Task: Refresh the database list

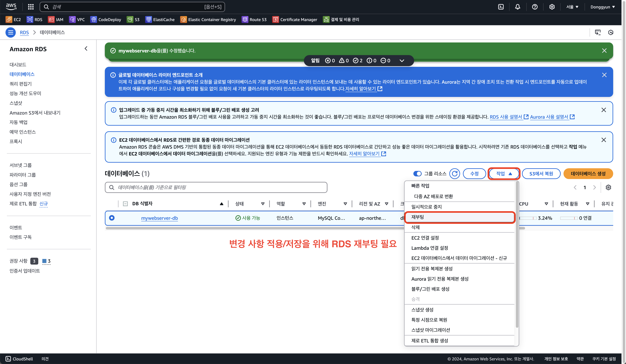Action: pyautogui.click(x=455, y=173)
